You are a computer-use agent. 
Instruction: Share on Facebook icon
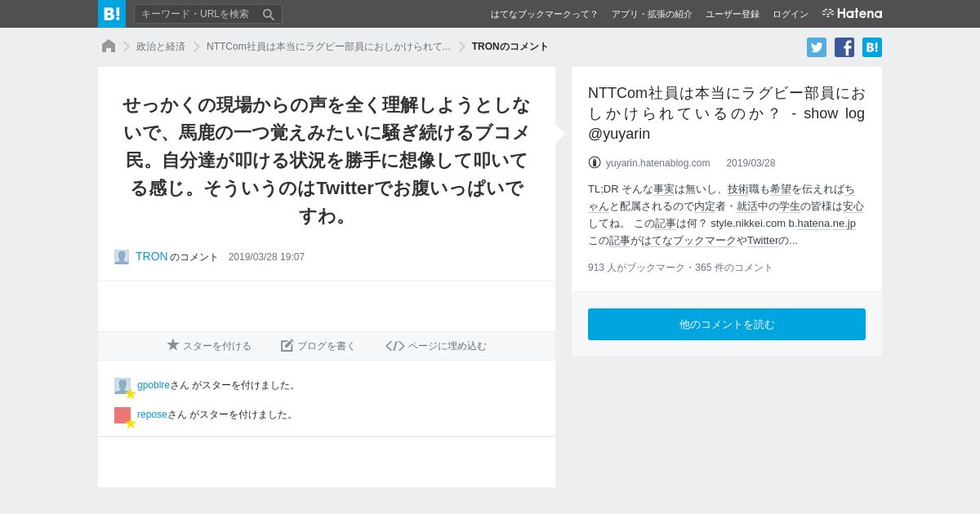(844, 47)
